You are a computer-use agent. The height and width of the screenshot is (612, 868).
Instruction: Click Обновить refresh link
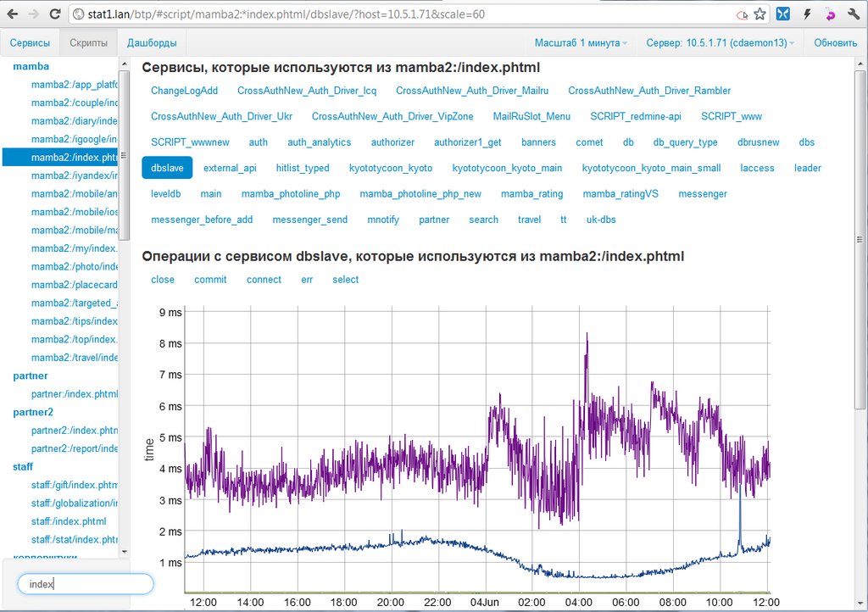(835, 42)
